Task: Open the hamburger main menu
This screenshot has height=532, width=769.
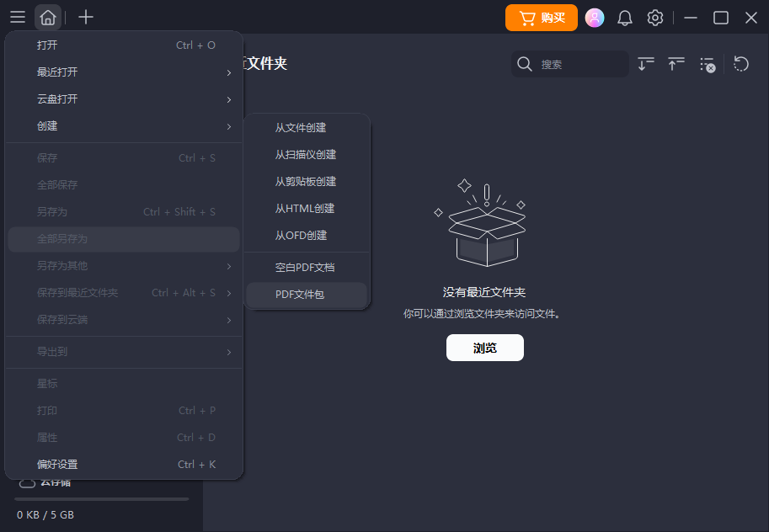Action: [x=18, y=17]
